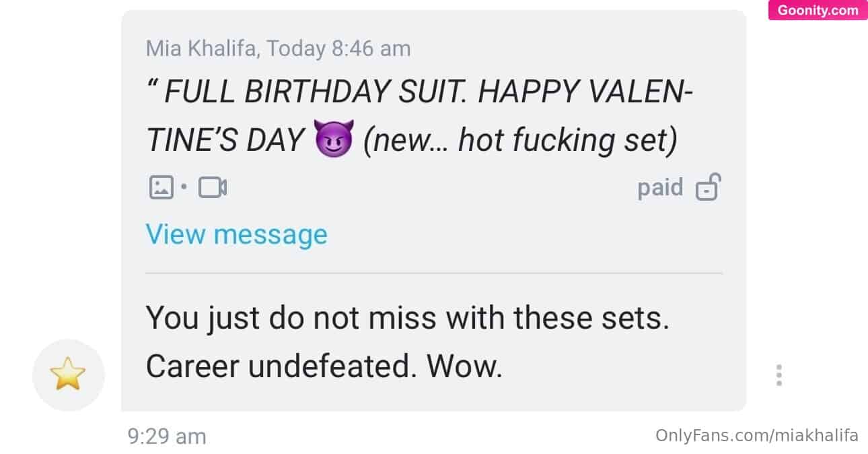Click the dot between the media icons
The height and width of the screenshot is (454, 868).
tap(184, 187)
